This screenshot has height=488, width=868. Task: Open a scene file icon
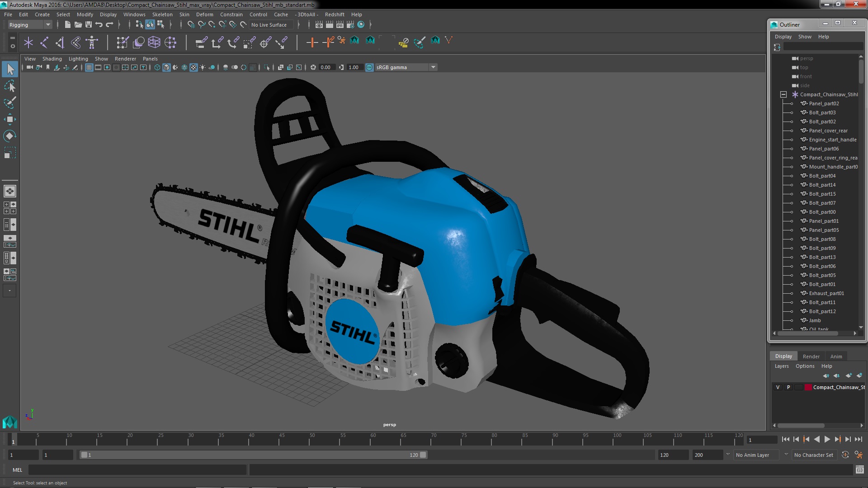(78, 24)
